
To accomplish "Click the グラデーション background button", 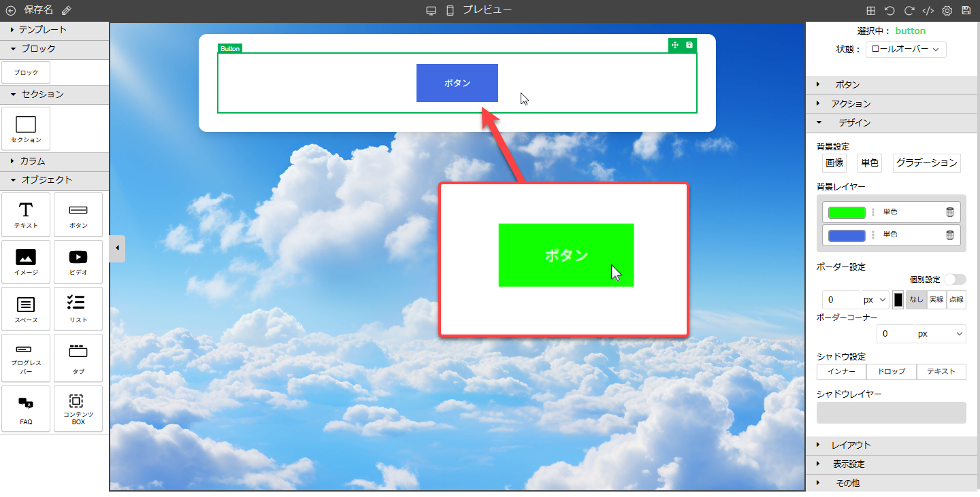I will click(926, 162).
